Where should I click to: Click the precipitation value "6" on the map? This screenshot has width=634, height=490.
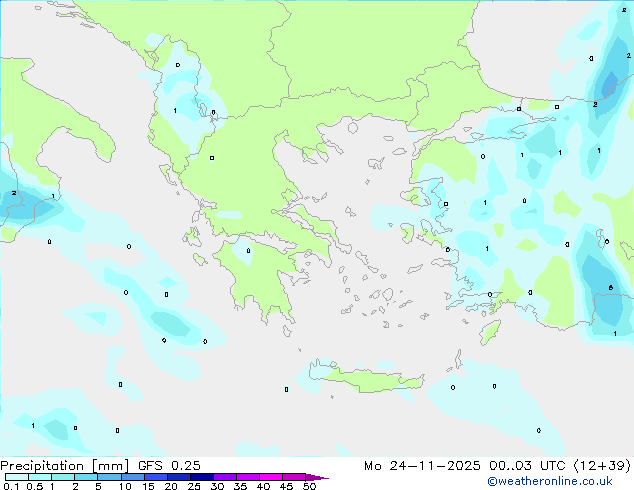611,287
